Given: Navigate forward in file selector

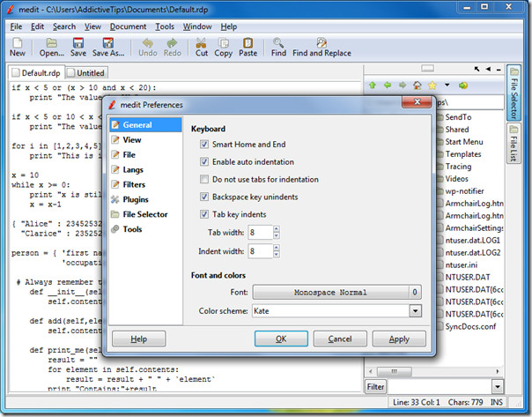Looking at the screenshot, I should pyautogui.click(x=403, y=86).
